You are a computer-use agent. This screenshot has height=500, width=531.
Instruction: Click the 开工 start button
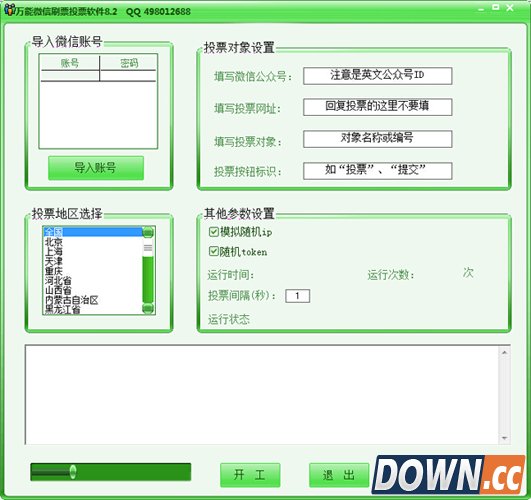[x=250, y=475]
